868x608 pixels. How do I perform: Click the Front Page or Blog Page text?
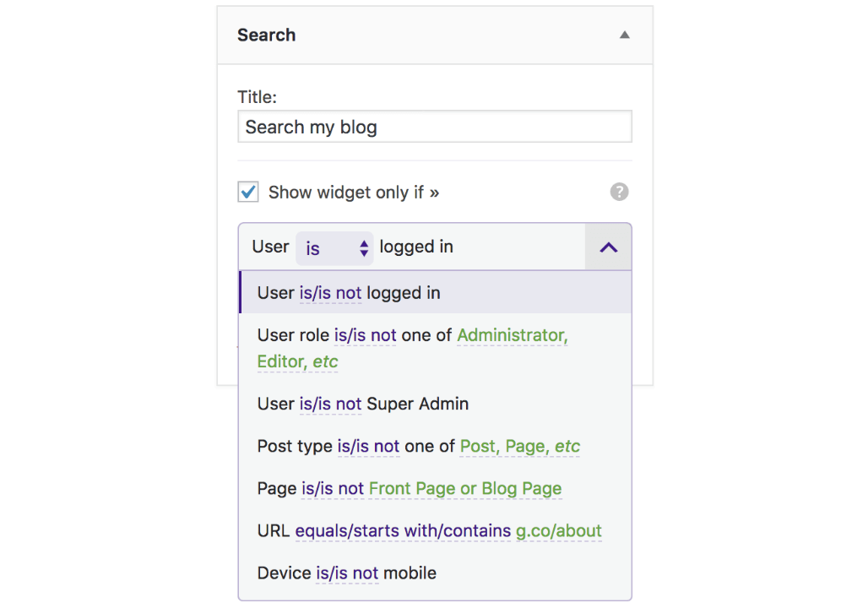[x=465, y=488]
